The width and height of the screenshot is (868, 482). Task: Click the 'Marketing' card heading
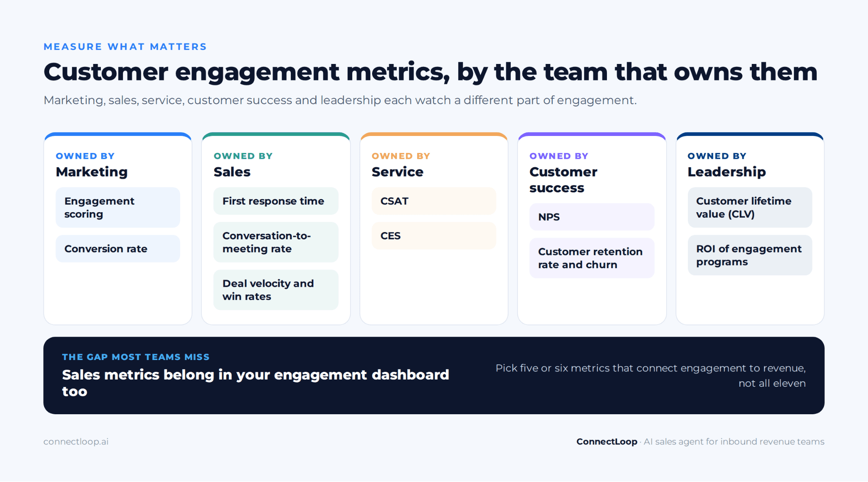pyautogui.click(x=92, y=172)
